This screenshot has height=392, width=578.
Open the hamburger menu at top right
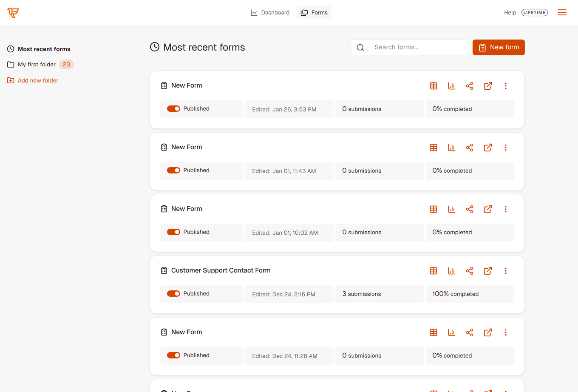point(562,12)
